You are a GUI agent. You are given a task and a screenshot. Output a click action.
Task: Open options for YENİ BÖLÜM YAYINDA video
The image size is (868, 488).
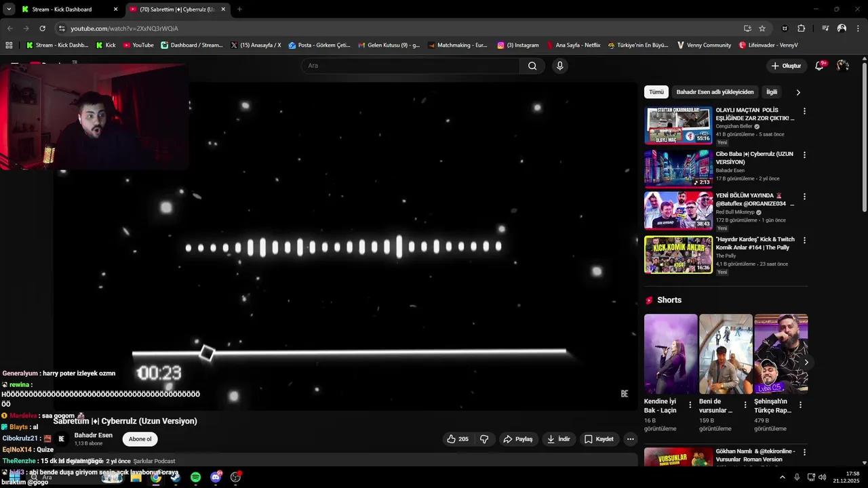pos(804,197)
